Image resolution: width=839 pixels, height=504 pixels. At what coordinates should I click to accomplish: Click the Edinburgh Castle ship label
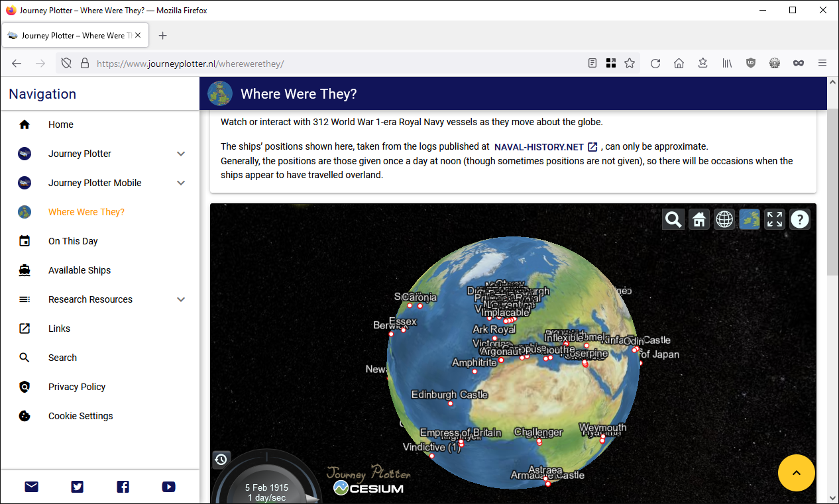pos(449,395)
